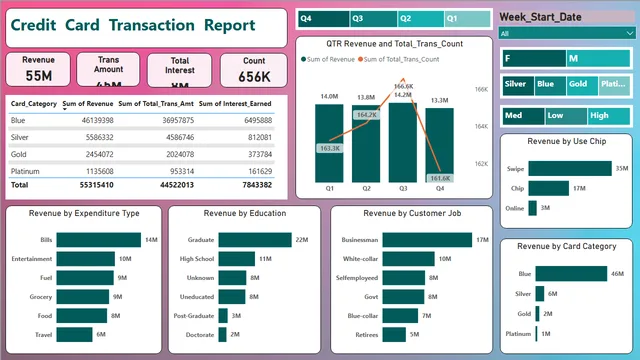Filter by gender M tile
640x360 pixels.
click(598, 58)
